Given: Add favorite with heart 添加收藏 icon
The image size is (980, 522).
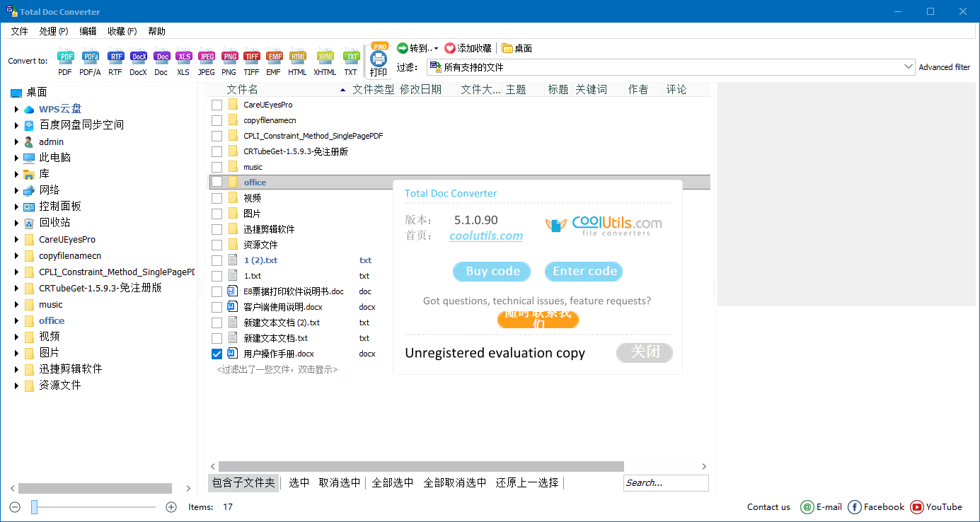Looking at the screenshot, I should coord(449,48).
